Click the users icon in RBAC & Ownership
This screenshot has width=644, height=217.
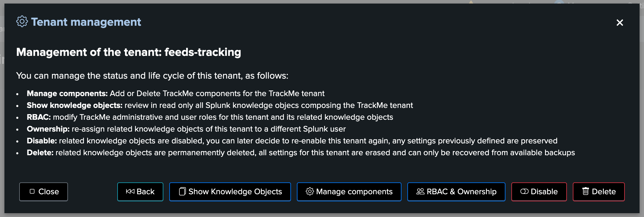click(420, 192)
